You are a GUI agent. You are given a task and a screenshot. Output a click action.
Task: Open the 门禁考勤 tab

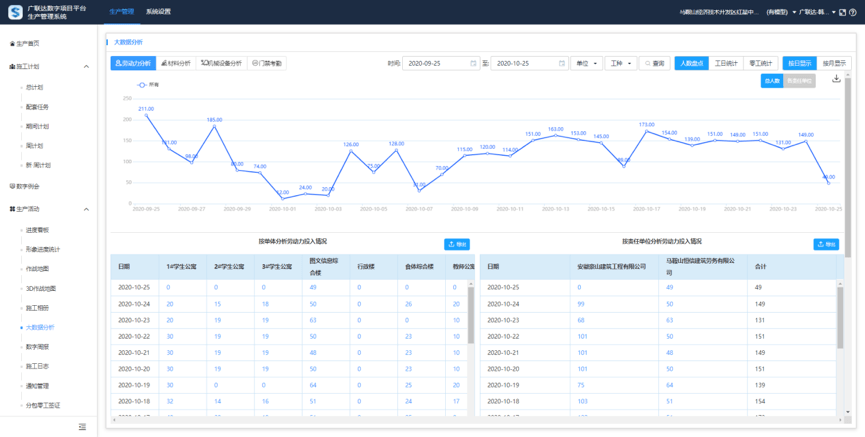pos(267,63)
